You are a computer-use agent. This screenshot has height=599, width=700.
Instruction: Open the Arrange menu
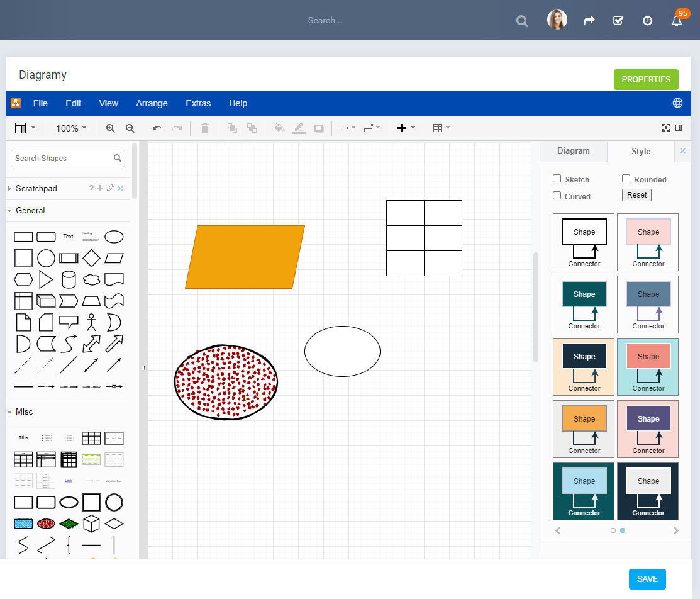pos(152,103)
